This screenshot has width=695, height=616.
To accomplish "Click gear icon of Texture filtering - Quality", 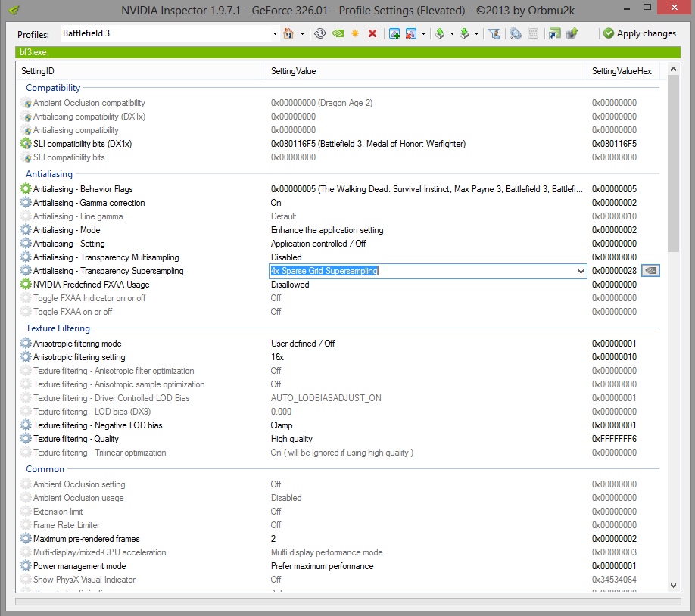I will (26, 439).
